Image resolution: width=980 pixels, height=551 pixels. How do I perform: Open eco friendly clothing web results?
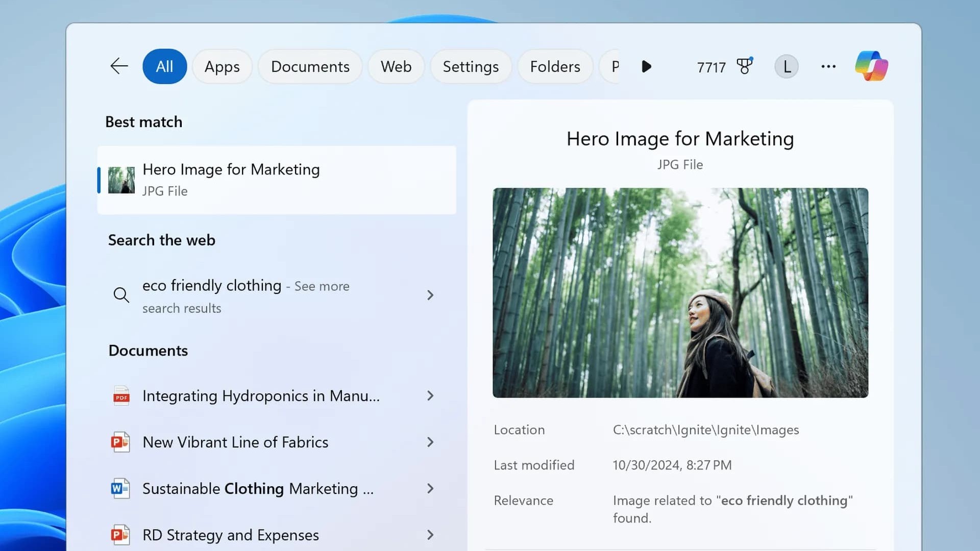coord(277,296)
